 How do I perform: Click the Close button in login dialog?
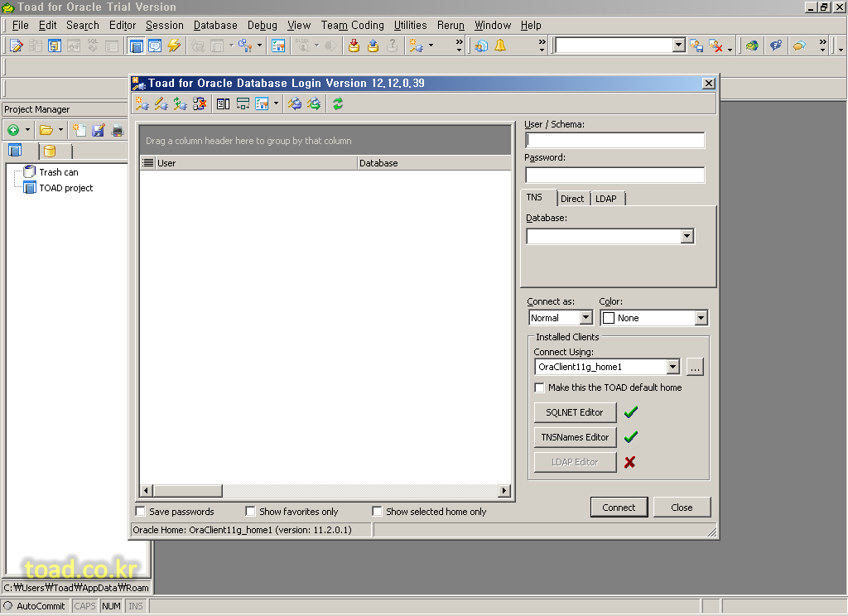(x=682, y=508)
